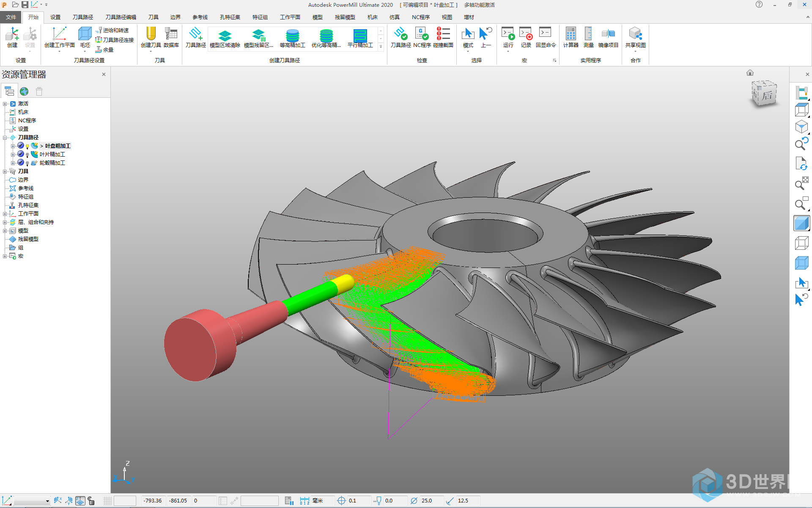Collapse the 刀具路径 tree node
Screen dimensions: 812x508
pos(5,138)
